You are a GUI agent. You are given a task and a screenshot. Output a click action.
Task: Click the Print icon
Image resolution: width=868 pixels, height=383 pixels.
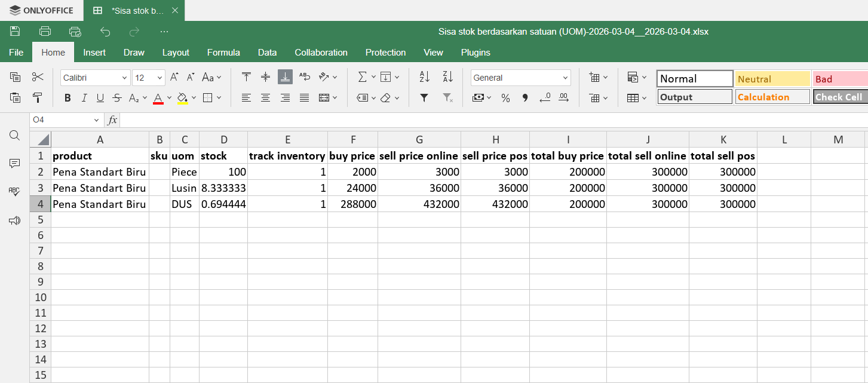(x=45, y=31)
